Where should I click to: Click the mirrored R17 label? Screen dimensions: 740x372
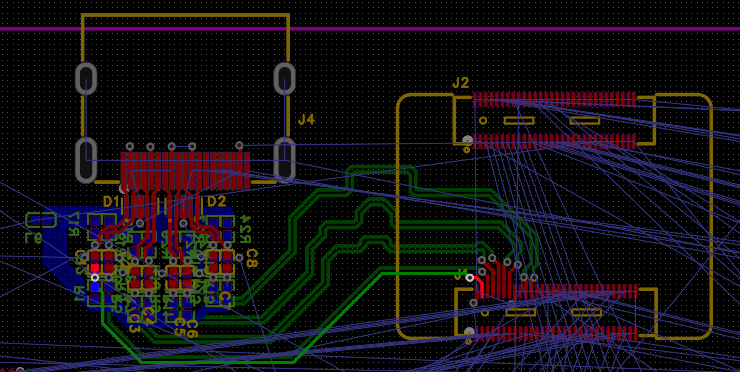coord(75,223)
